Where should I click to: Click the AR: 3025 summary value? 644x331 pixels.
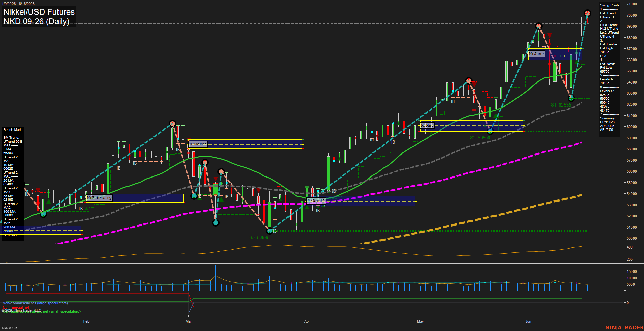tap(607, 126)
